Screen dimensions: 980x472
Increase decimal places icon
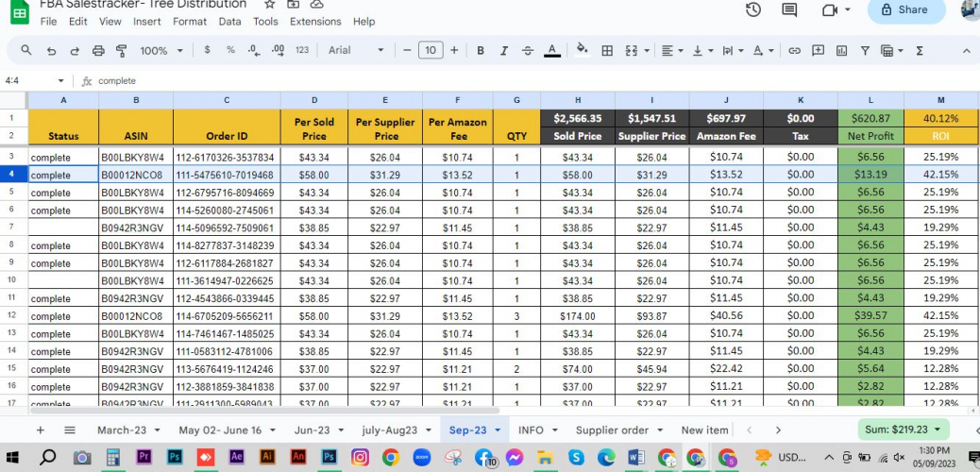click(x=279, y=50)
